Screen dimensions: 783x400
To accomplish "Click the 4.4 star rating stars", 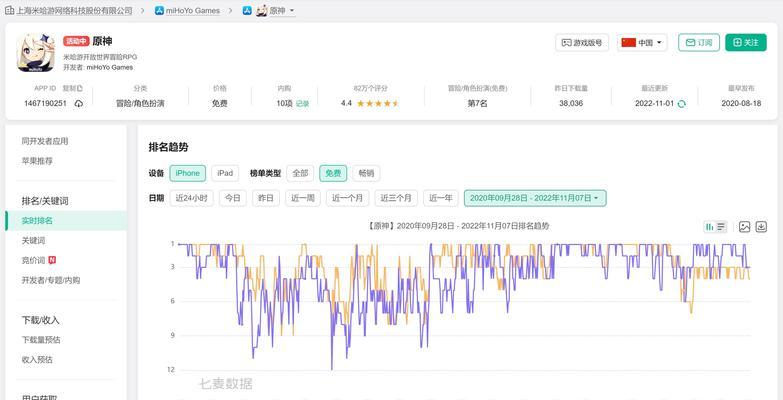I will (x=378, y=104).
